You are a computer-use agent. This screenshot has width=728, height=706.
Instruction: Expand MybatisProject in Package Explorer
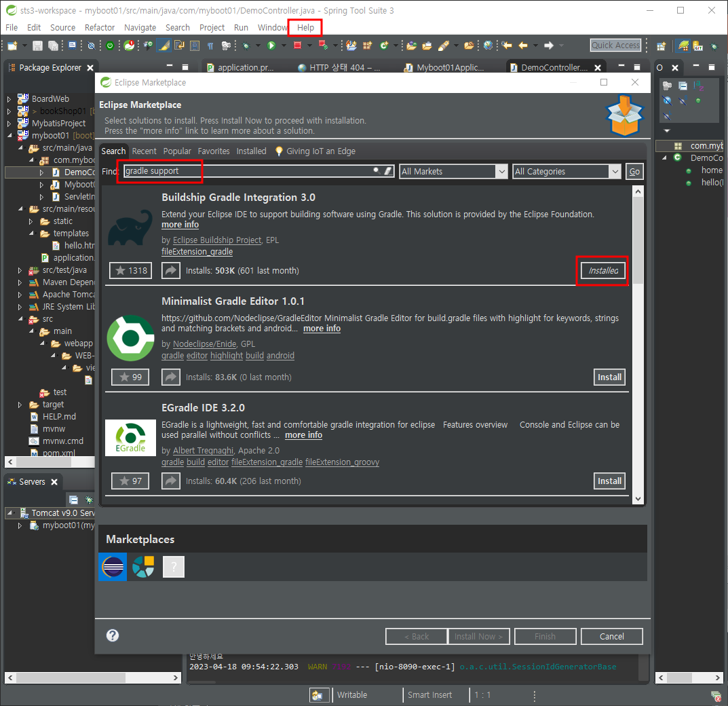pos(9,124)
